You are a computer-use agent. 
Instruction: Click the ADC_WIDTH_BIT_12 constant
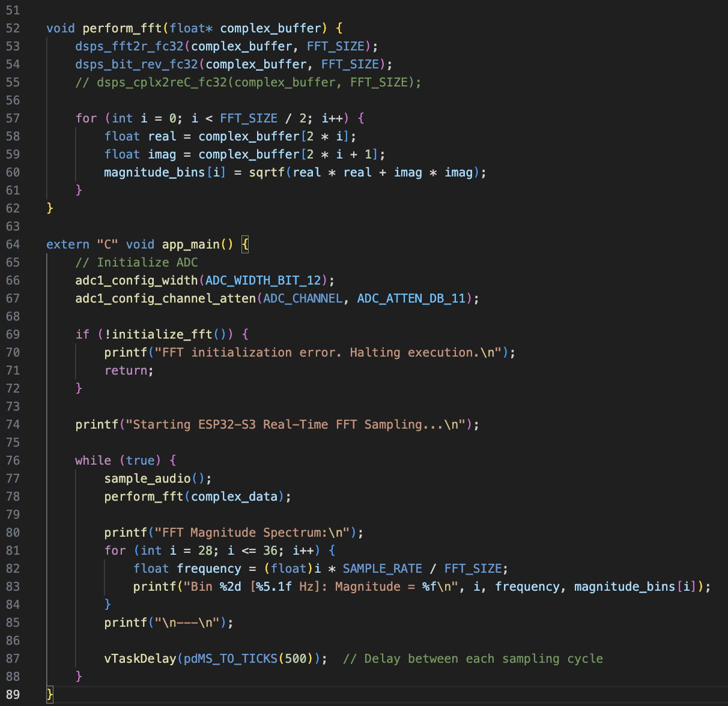pos(264,280)
